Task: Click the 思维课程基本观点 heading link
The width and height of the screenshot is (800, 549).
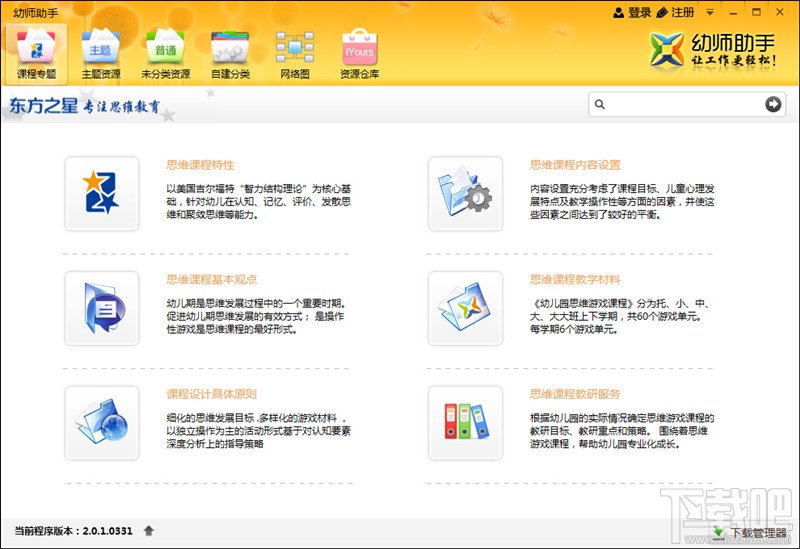Action: point(211,279)
